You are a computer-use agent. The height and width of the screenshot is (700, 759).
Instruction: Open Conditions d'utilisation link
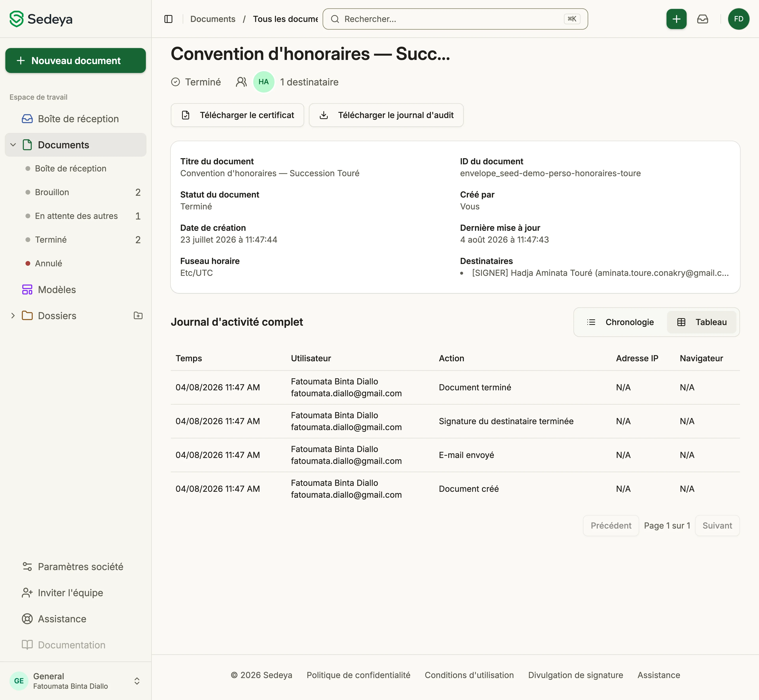[x=469, y=675]
